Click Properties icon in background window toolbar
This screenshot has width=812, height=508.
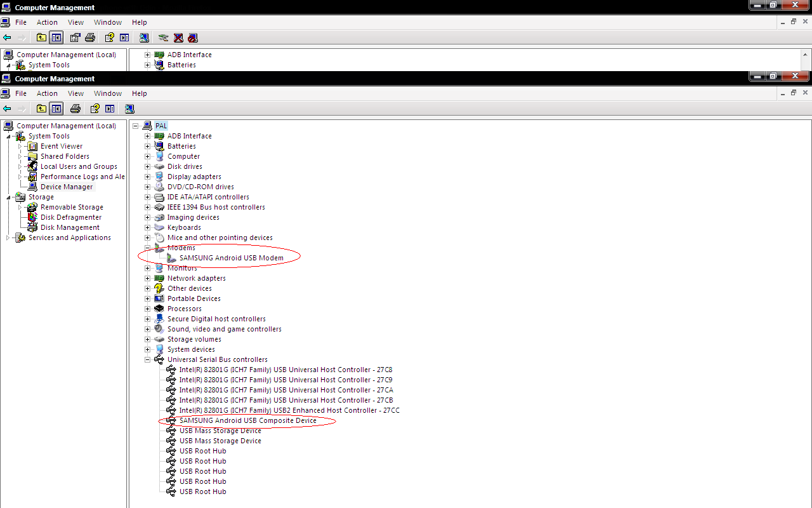(75, 37)
